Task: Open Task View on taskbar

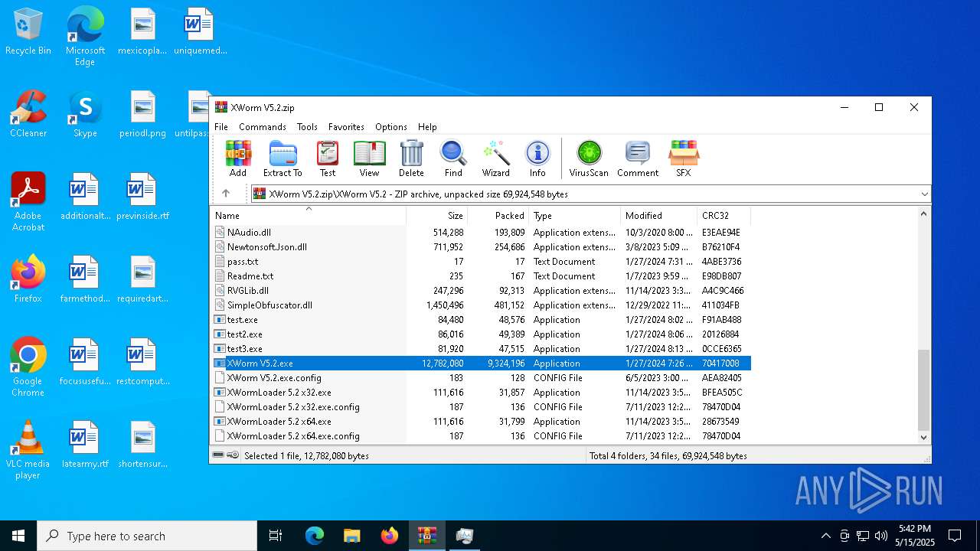Action: click(x=276, y=536)
